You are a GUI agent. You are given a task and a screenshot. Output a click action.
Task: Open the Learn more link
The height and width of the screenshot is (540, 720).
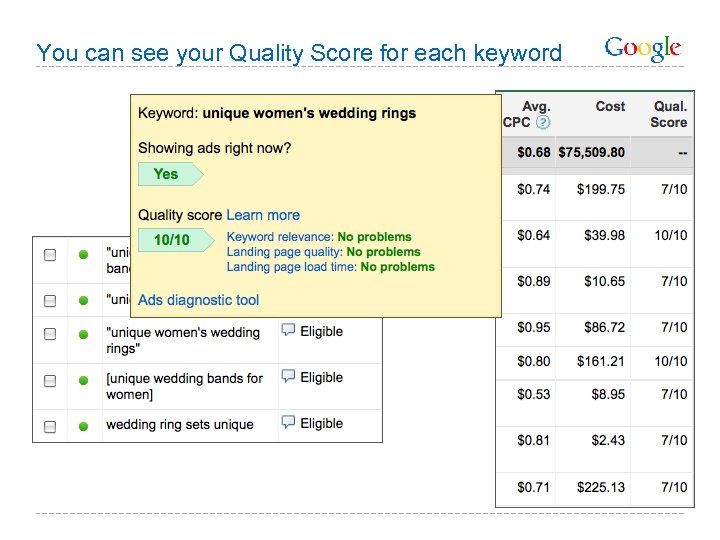[x=263, y=215]
